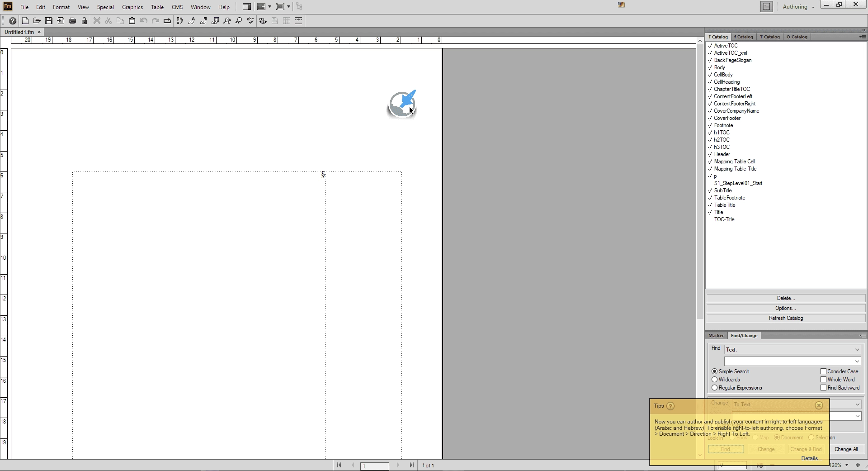Enable the Whole Word checkbox
The image size is (868, 471).
(x=823, y=380)
